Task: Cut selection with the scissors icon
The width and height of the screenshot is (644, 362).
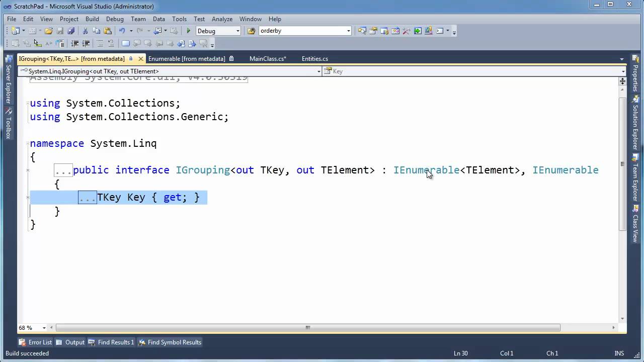Action: pyautogui.click(x=85, y=31)
